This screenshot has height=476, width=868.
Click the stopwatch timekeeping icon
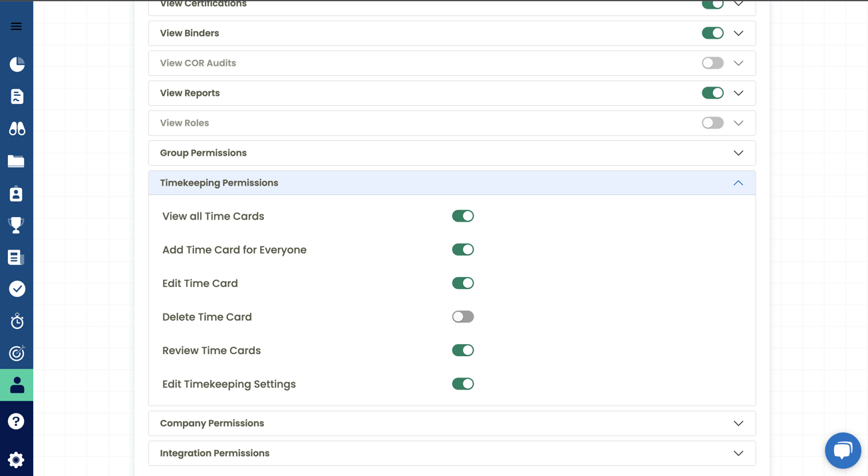tap(16, 321)
